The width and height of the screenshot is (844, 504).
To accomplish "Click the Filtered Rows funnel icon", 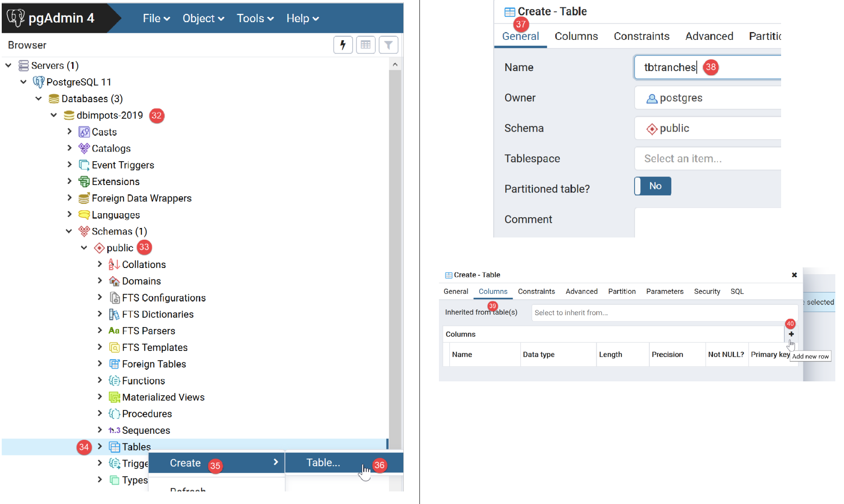I will pyautogui.click(x=388, y=45).
